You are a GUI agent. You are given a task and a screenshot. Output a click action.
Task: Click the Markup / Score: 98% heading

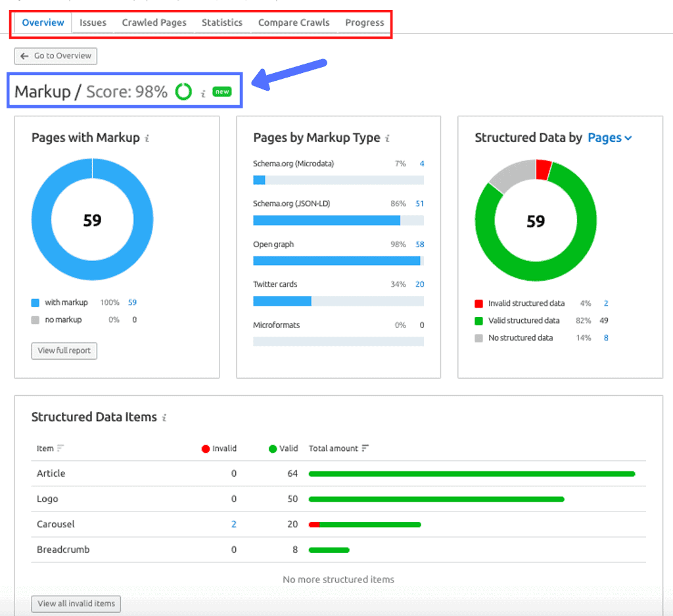[91, 91]
